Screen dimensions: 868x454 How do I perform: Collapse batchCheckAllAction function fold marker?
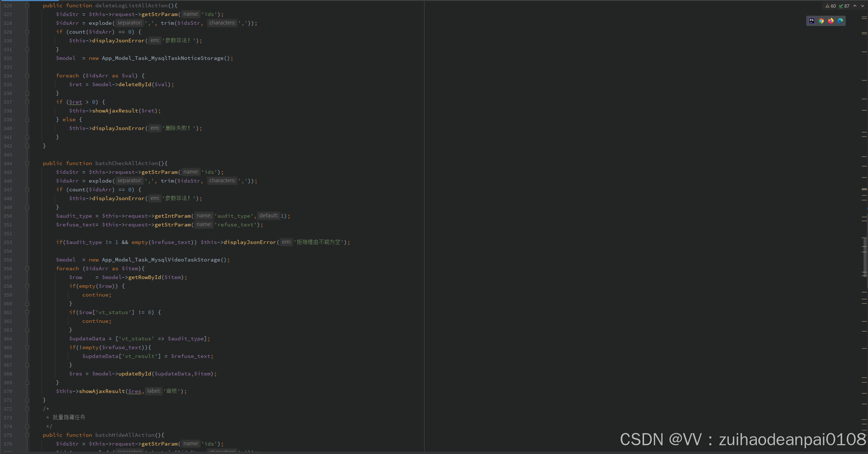(27, 163)
